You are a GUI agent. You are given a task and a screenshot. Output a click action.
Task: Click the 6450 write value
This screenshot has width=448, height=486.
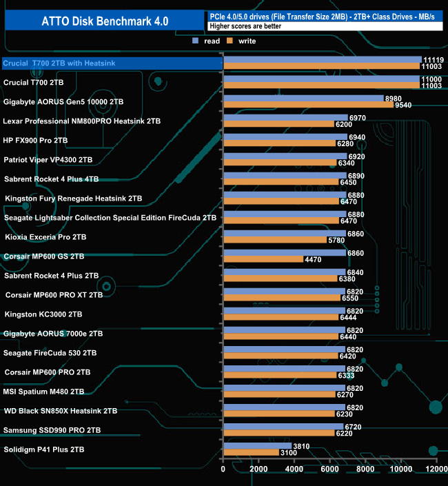(348, 182)
